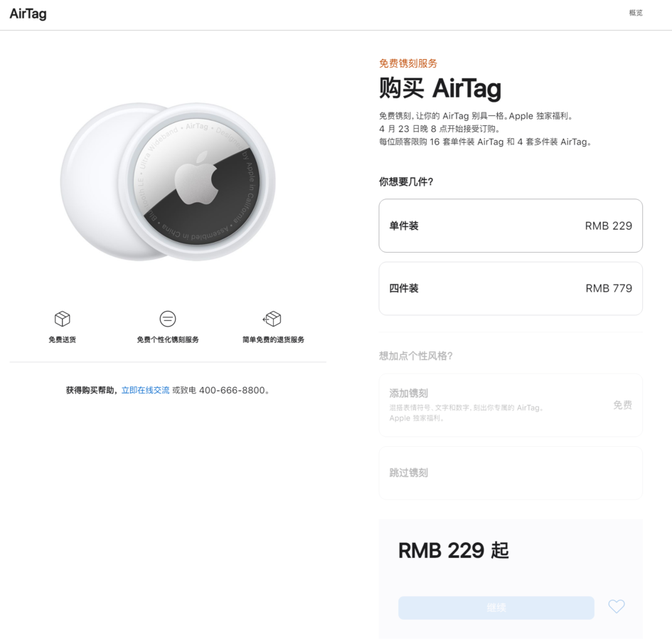Viewport: 672px width, 644px height.
Task: Open the 概览 navigation item
Action: click(x=635, y=12)
